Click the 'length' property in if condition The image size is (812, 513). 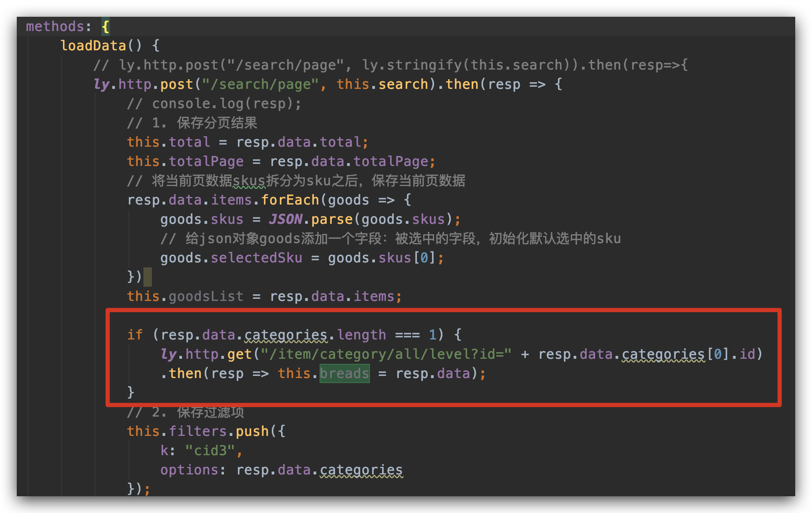pyautogui.click(x=361, y=335)
